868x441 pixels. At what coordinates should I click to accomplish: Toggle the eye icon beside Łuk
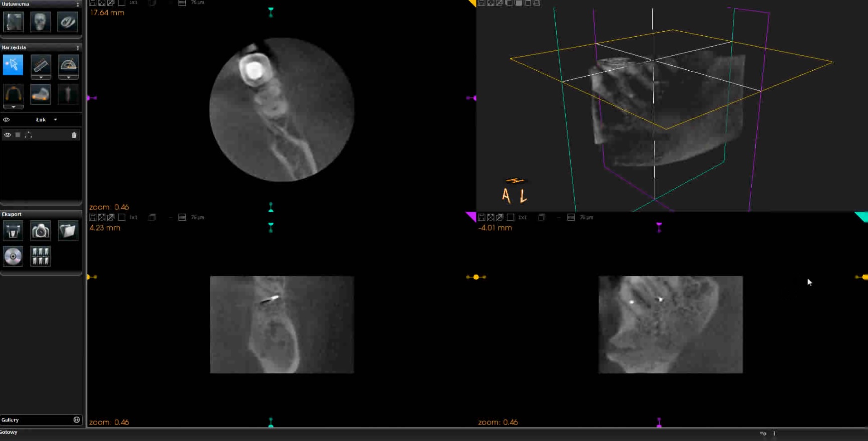tap(6, 120)
